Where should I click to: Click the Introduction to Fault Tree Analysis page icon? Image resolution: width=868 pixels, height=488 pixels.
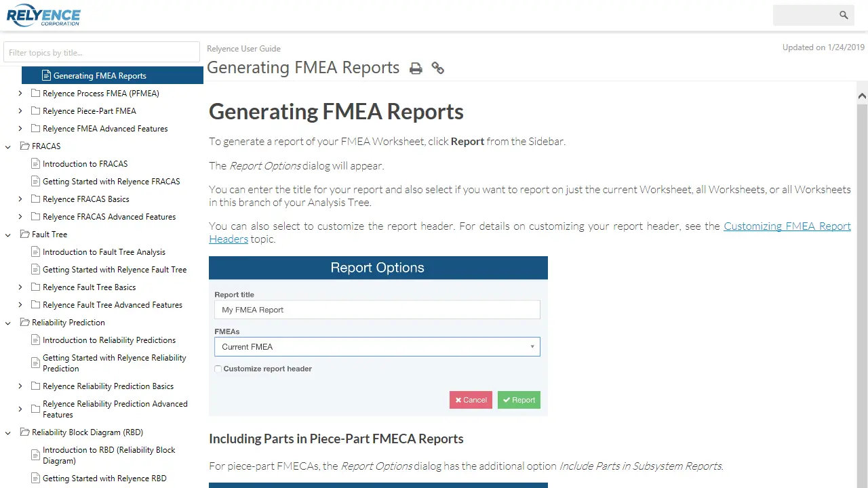coord(36,252)
